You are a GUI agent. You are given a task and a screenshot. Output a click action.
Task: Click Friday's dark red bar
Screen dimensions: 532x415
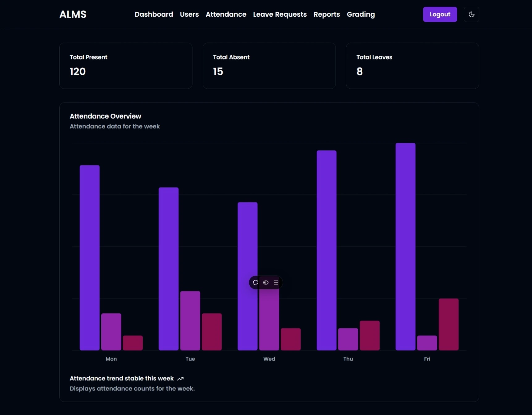pyautogui.click(x=448, y=324)
